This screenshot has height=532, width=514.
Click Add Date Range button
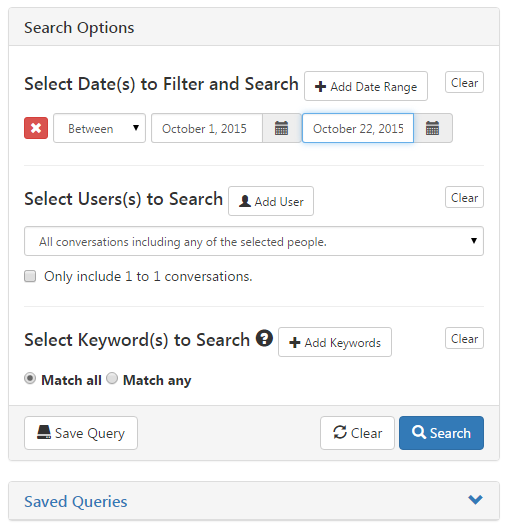coord(366,86)
